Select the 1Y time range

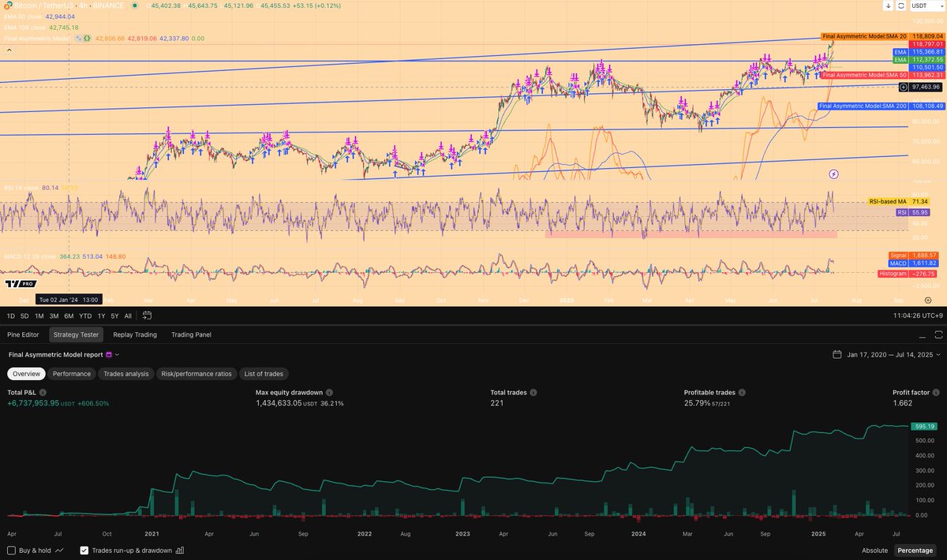click(101, 315)
